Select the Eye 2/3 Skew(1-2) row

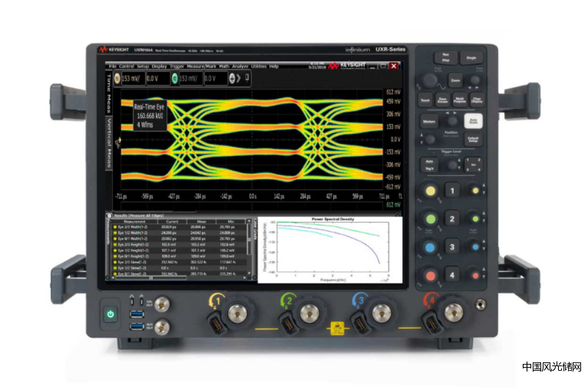pos(180,262)
